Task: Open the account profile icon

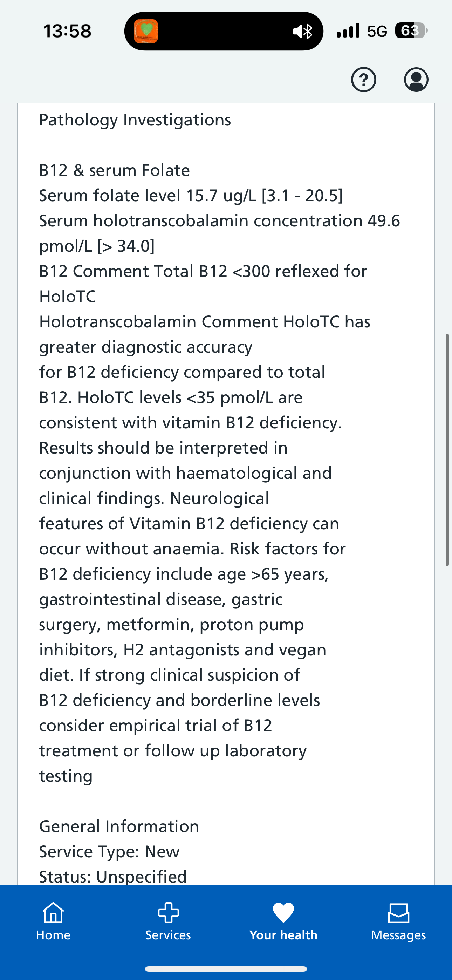Action: click(x=416, y=80)
